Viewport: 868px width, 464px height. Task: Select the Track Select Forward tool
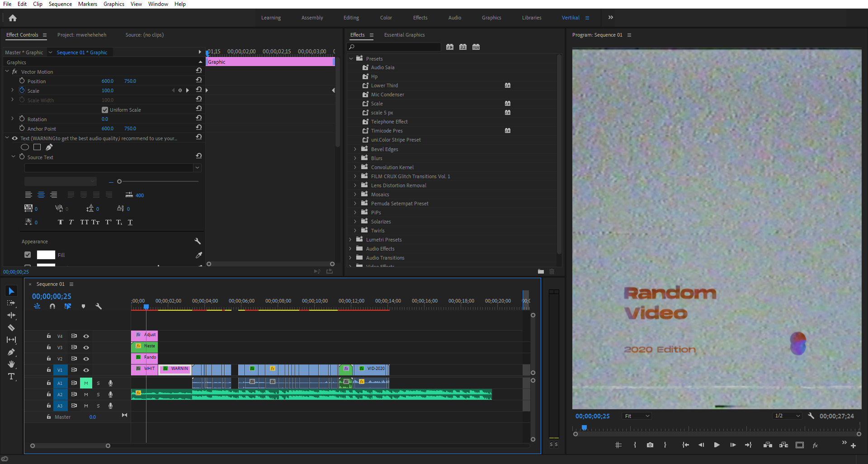(11, 303)
